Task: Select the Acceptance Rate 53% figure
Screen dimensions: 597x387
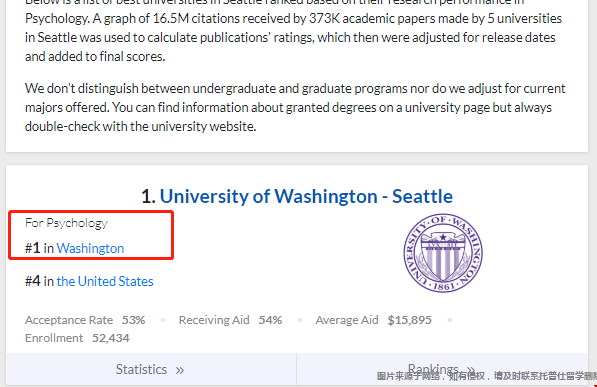Action: point(133,320)
